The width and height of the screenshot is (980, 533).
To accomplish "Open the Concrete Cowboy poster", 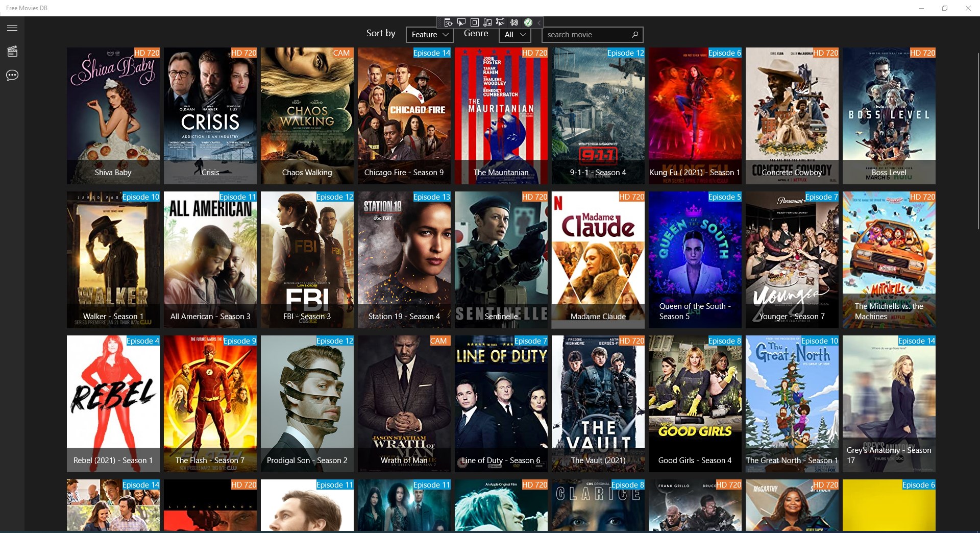I will (792, 116).
